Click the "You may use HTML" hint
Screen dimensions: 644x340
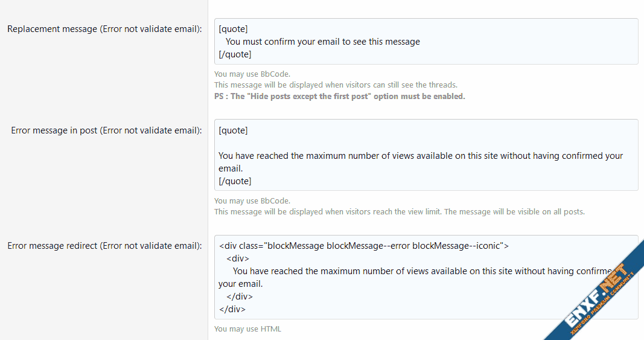point(247,329)
